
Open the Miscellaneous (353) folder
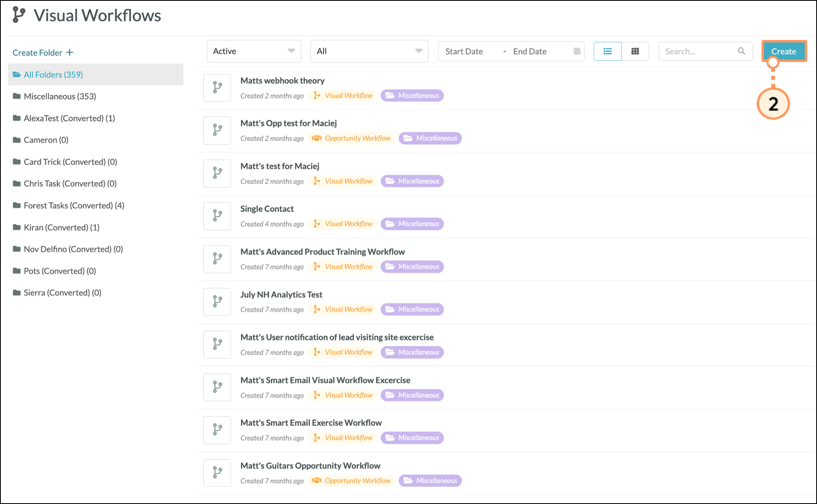tap(60, 96)
